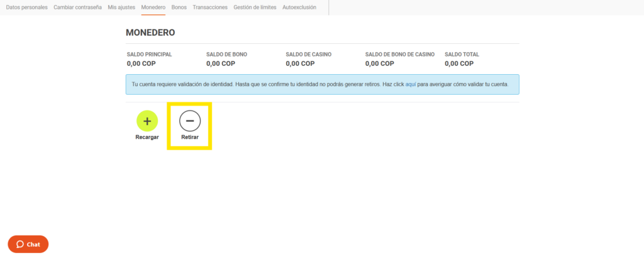Click SALDO DE BONO DE CASINO amount
Screen dimensions: 644x255
click(379, 63)
